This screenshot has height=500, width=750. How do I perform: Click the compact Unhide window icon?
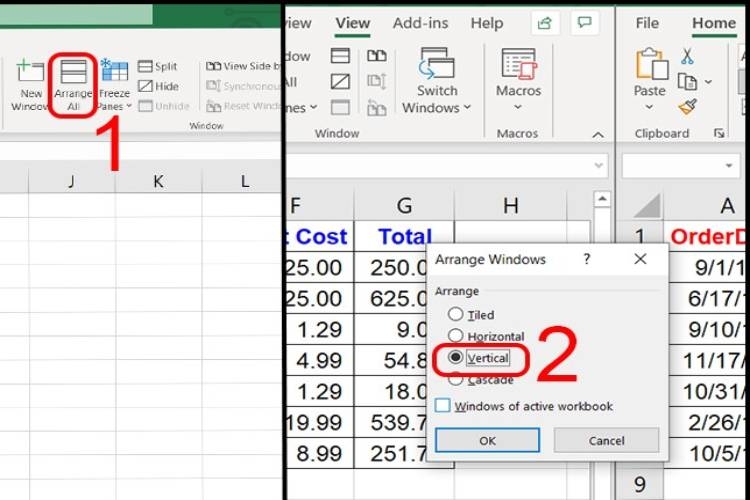(x=340, y=108)
